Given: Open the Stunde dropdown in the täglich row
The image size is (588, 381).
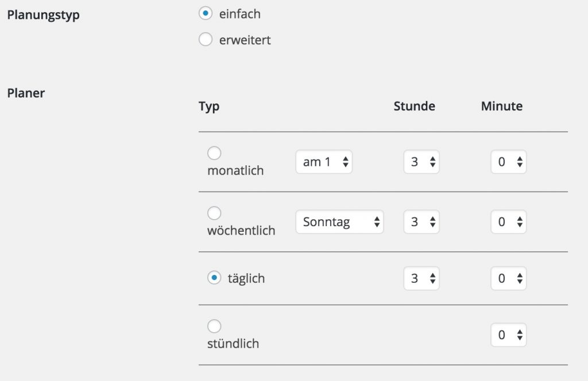Looking at the screenshot, I should tap(421, 278).
